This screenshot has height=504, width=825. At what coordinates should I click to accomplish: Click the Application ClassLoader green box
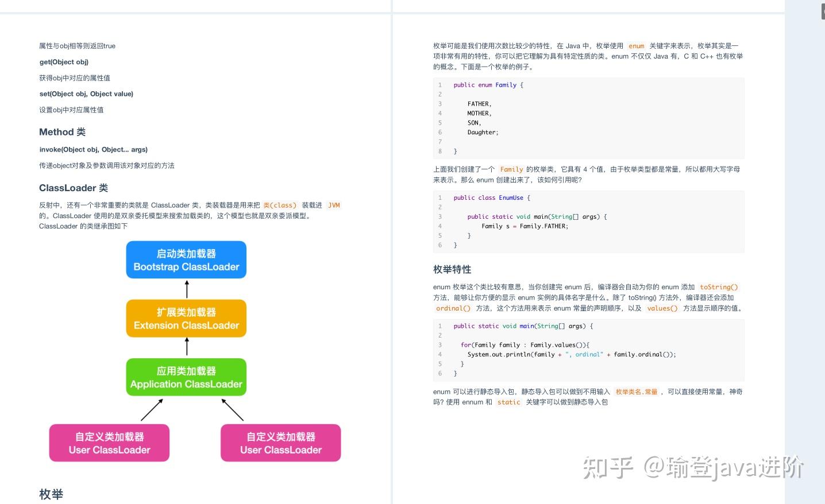186,377
